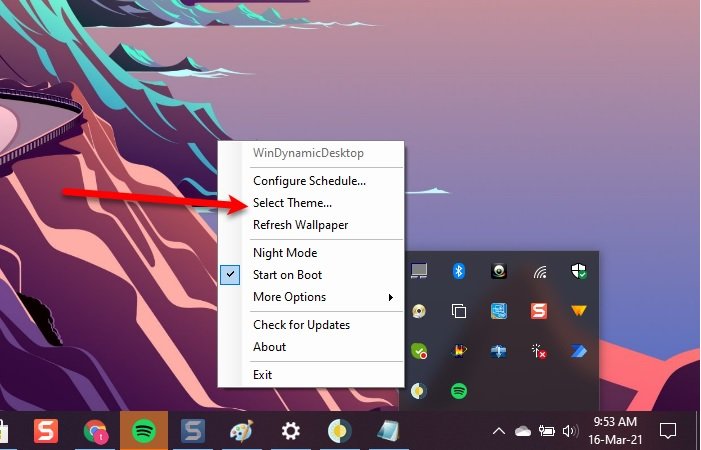Viewport: 701px width, 450px height.
Task: Choose Configure Schedule from the menu
Action: (x=311, y=181)
